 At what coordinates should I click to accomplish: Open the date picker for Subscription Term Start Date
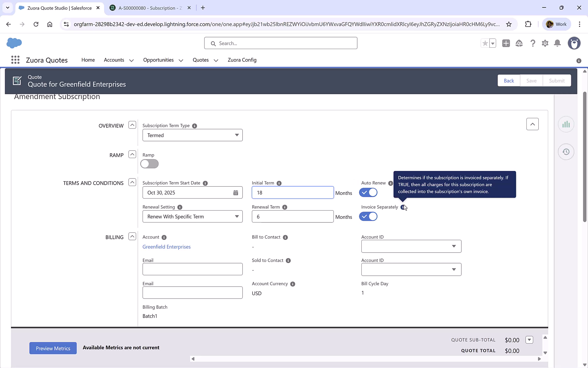pyautogui.click(x=236, y=193)
